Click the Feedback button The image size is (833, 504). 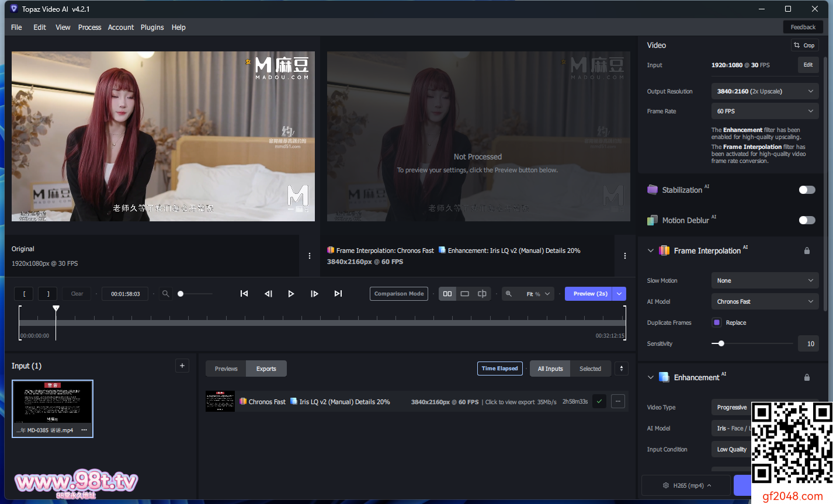[x=803, y=27]
